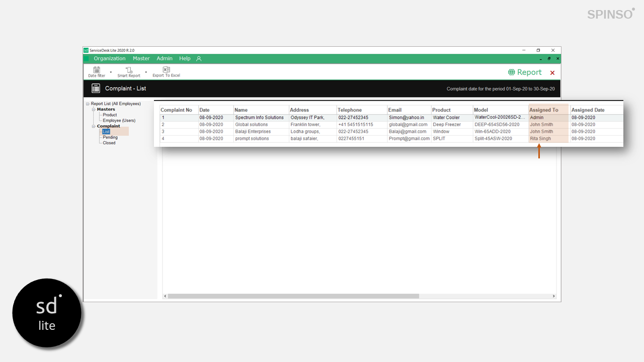Click the Smart Report icon
The width and height of the screenshot is (644, 362).
click(x=129, y=70)
